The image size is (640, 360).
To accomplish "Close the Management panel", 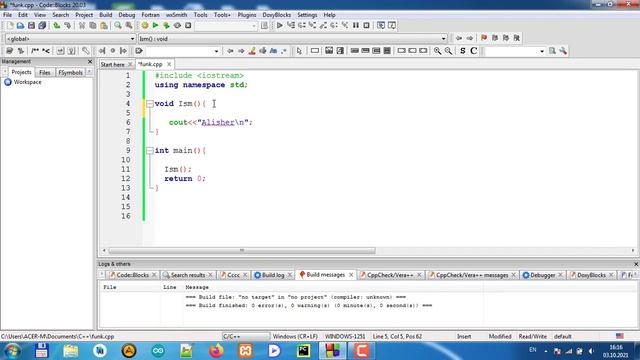I will [90, 62].
